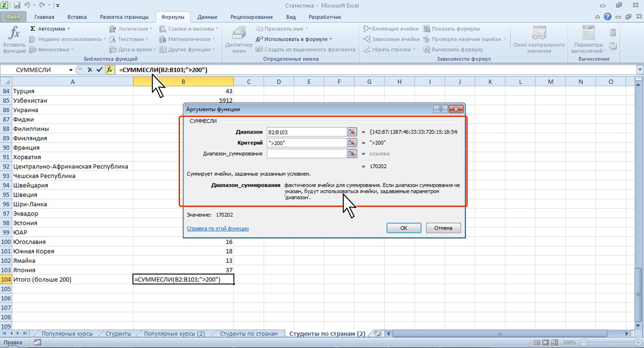
Task: Switch to Популярные курсы (2) sheet
Action: 174,334
